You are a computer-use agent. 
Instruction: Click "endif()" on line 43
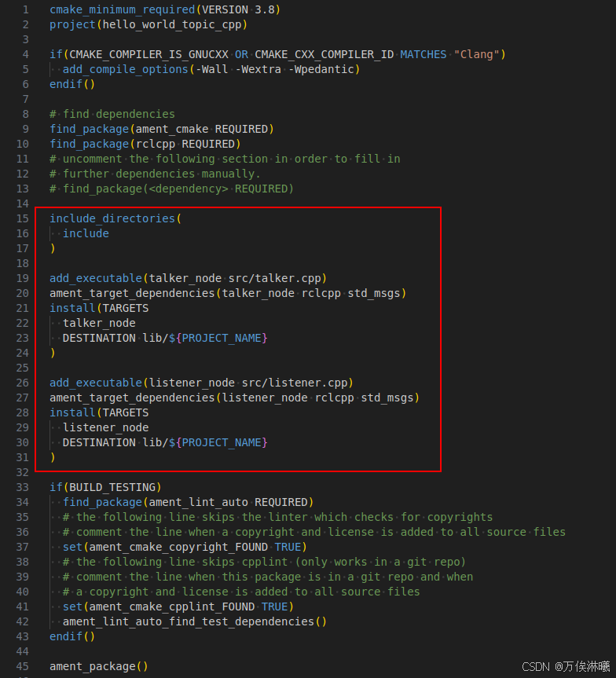click(71, 636)
